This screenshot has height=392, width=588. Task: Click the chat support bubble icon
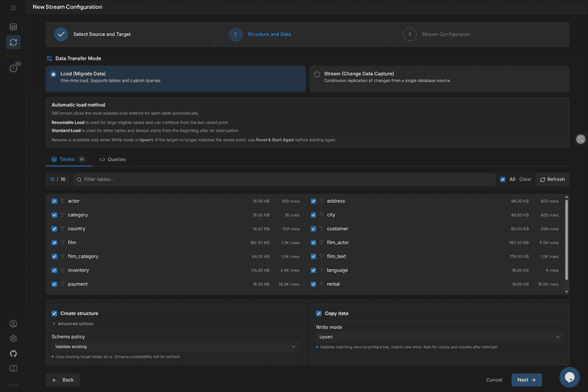pos(569,377)
